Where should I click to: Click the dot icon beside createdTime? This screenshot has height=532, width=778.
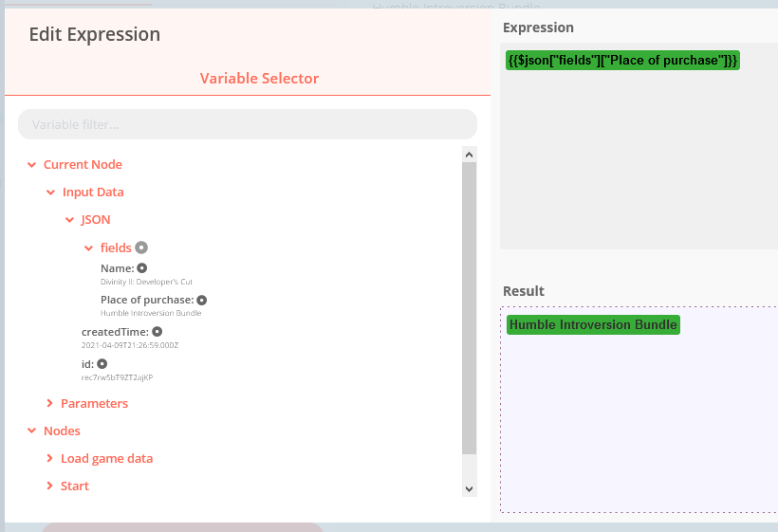tap(157, 332)
